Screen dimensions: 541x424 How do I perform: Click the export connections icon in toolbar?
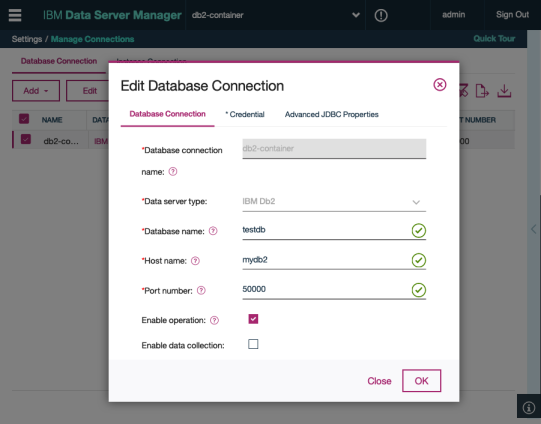pyautogui.click(x=482, y=91)
